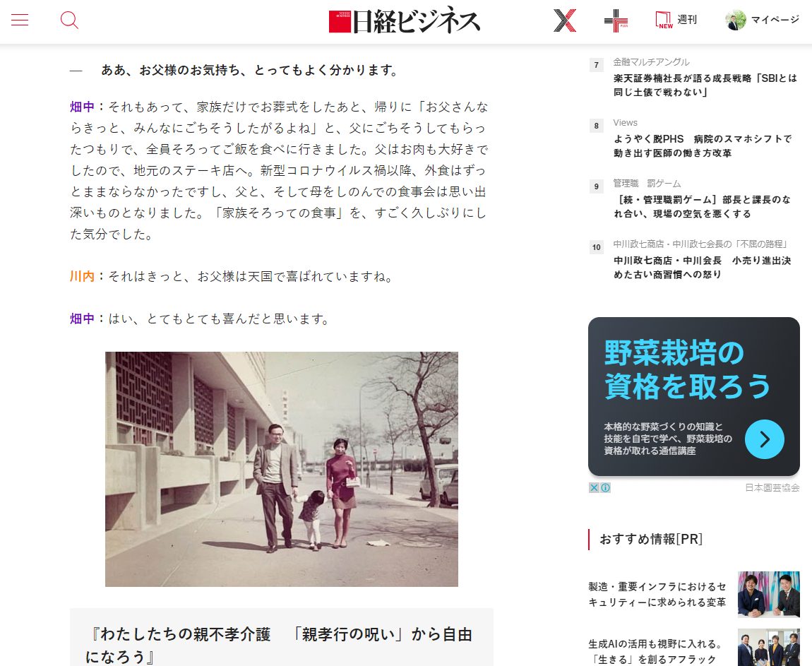Viewport: 812px width, 666px height.
Task: Click the vintage family photo
Action: 282,469
